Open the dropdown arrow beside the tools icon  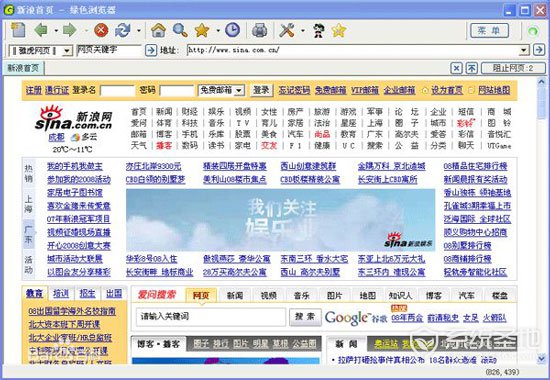tap(303, 31)
